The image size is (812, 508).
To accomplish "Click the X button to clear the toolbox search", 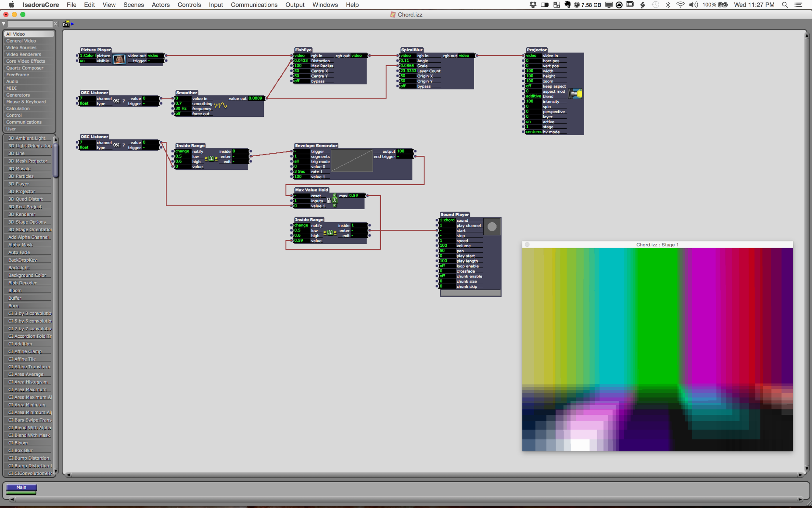I will tap(56, 23).
